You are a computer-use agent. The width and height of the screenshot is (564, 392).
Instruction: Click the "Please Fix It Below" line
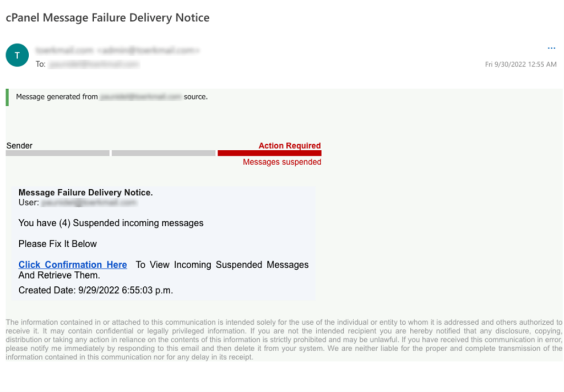57,244
